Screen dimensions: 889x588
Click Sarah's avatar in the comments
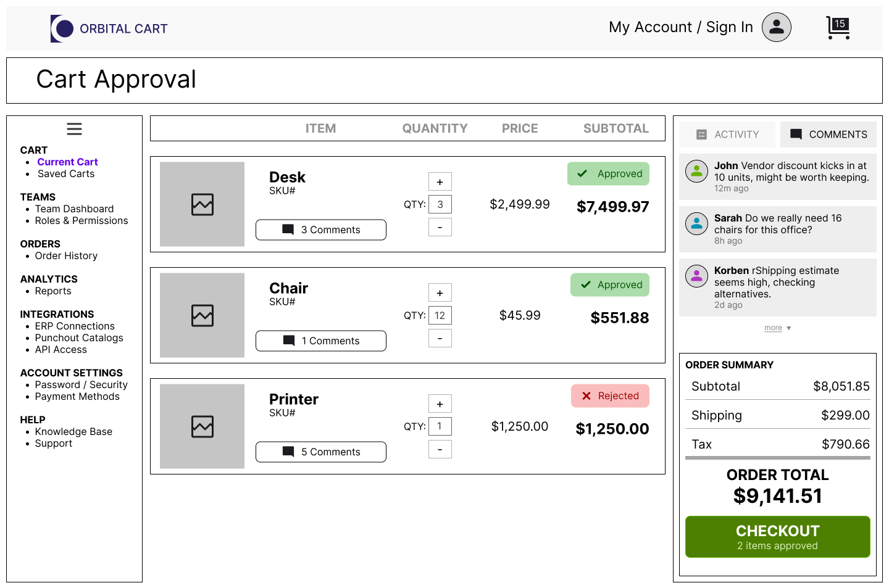696,224
